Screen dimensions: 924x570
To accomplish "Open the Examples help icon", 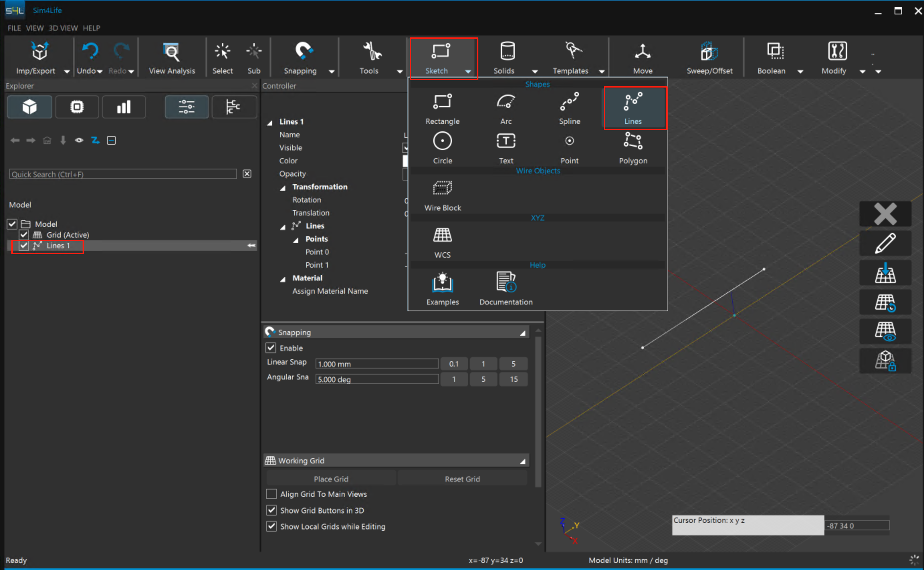I will 442,289.
